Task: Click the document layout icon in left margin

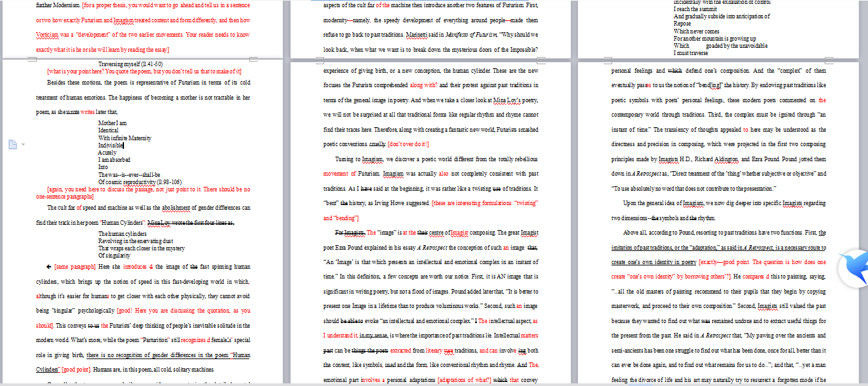Action: (x=12, y=144)
